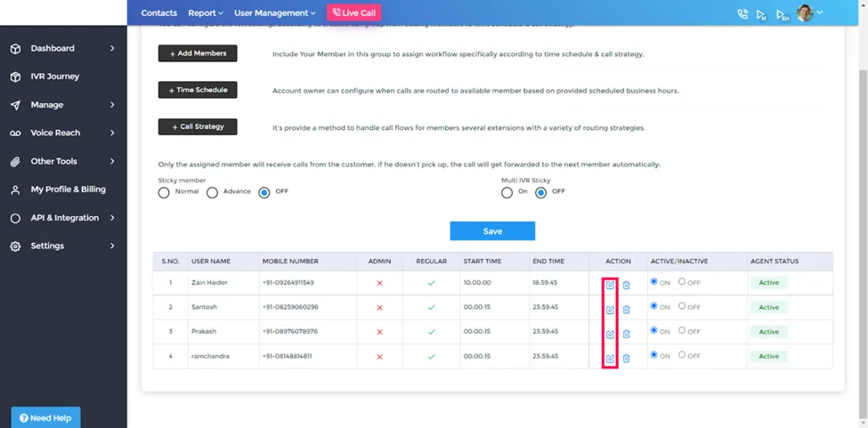
Task: Delete the ramchandra member
Action: [x=626, y=359]
